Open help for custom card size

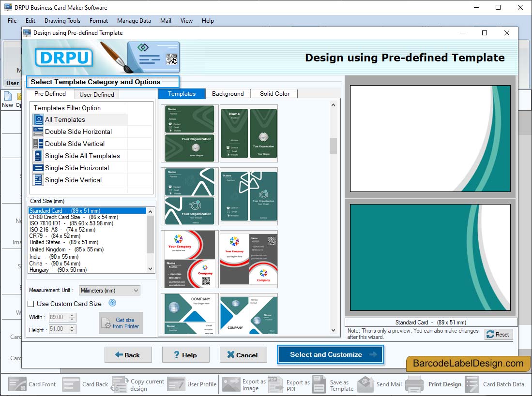tap(112, 303)
